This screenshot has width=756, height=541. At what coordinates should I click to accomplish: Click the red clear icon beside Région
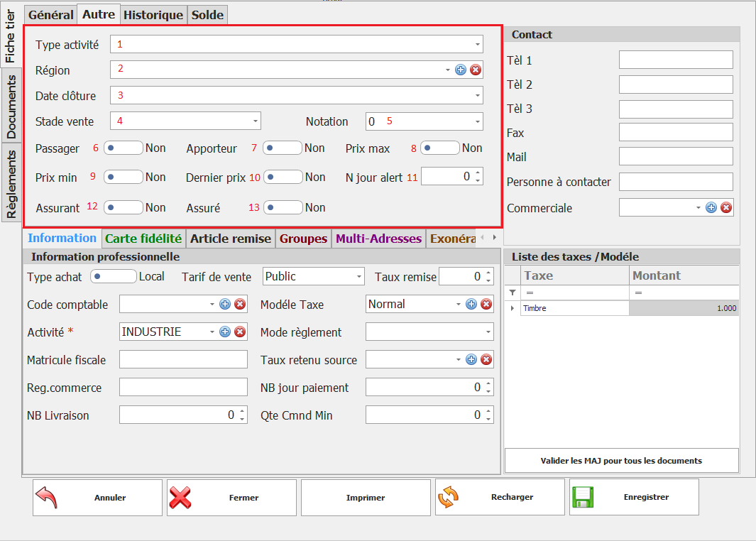click(476, 70)
